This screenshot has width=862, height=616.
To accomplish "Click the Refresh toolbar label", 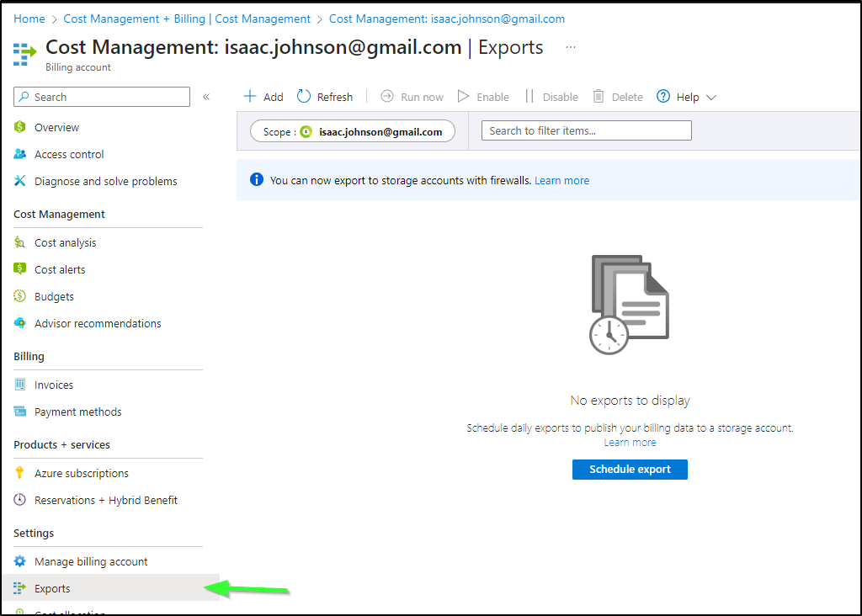I will click(335, 98).
